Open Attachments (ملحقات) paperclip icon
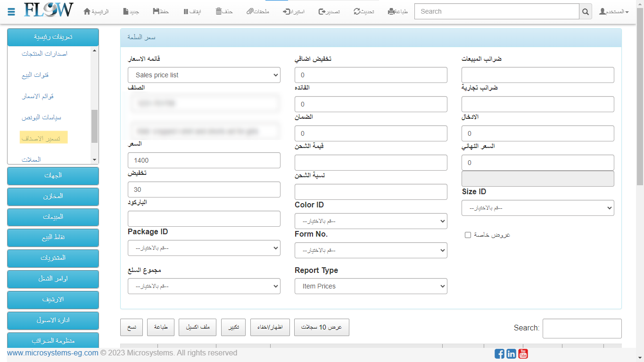Viewport: 644px width, 362px height. point(250,11)
